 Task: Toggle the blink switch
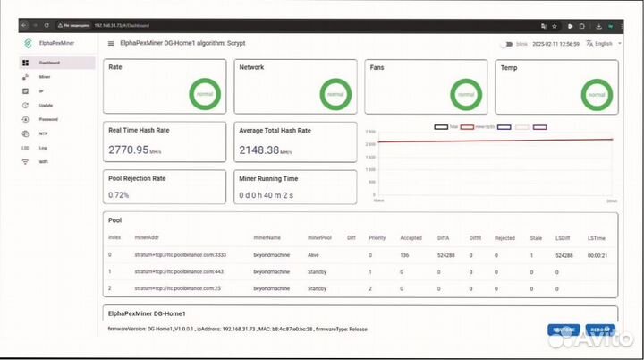click(x=509, y=43)
